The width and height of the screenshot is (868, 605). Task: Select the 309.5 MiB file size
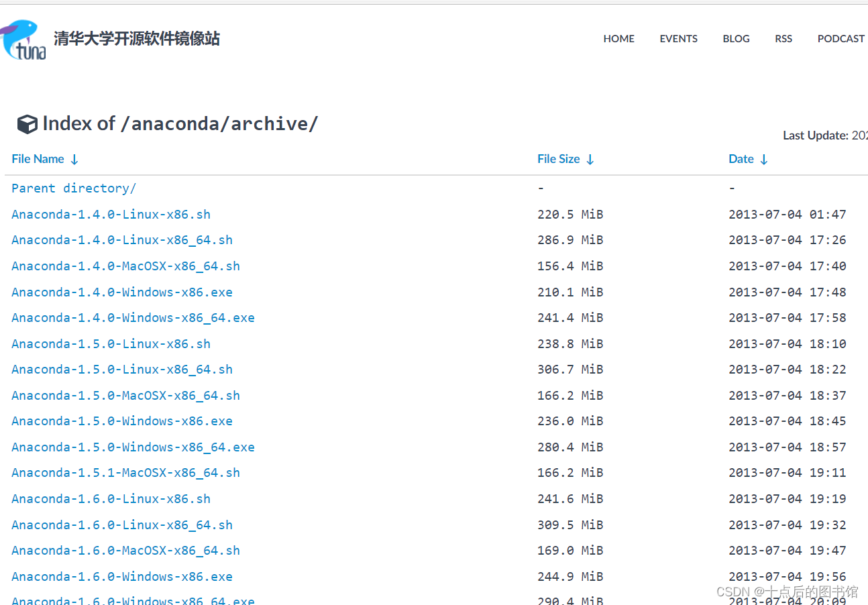click(x=570, y=525)
